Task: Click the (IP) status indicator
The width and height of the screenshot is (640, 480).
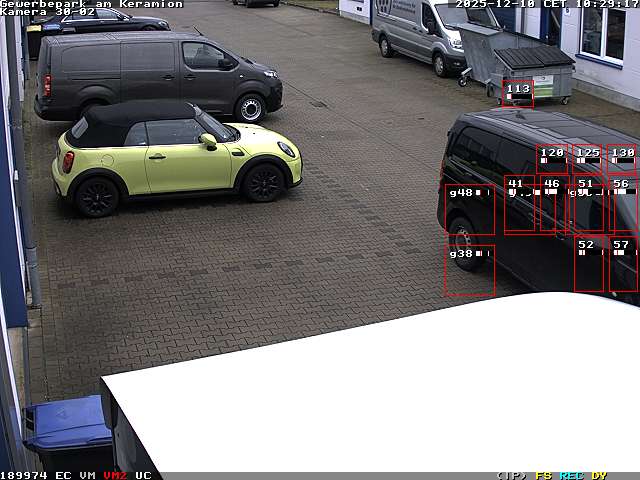Action: [x=512, y=475]
